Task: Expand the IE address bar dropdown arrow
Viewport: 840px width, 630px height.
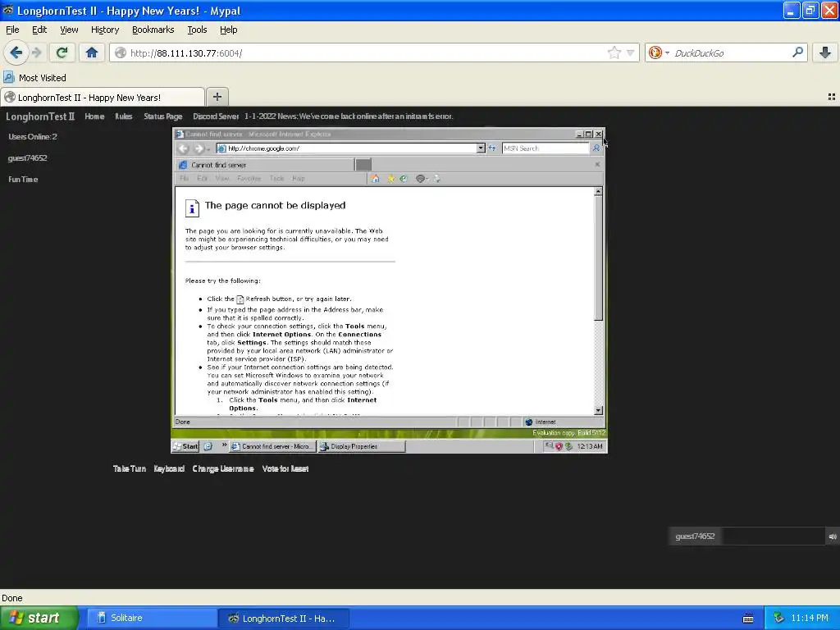Action: 481,148
